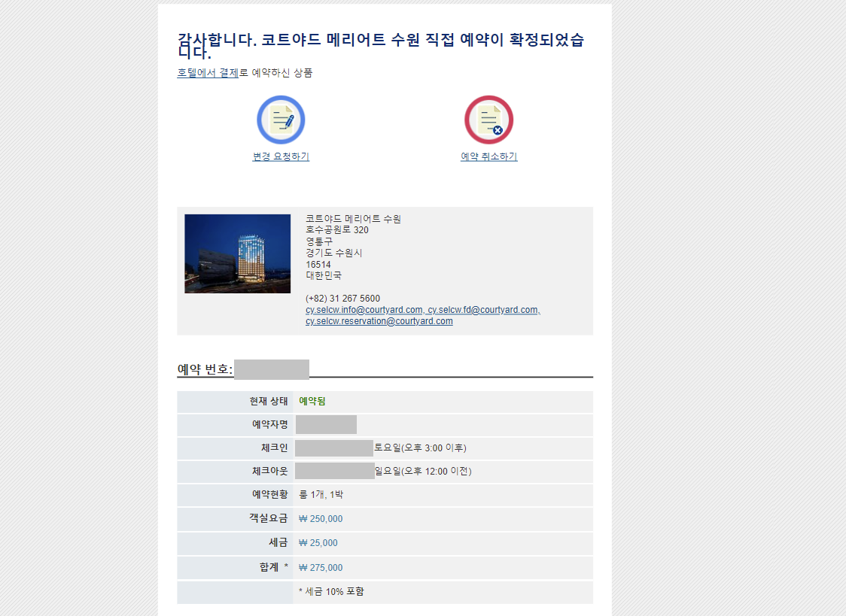This screenshot has width=846, height=616.
Task: Click the 경기도 수원시 address line
Action: tap(334, 253)
